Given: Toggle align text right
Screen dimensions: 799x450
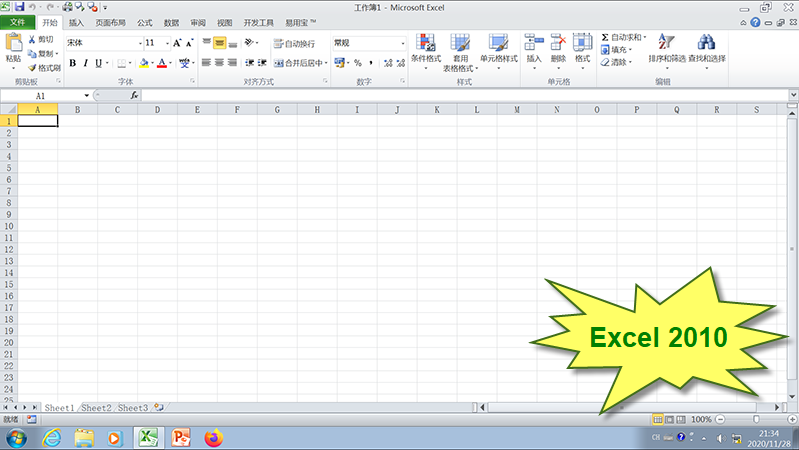Looking at the screenshot, I should pyautogui.click(x=232, y=63).
